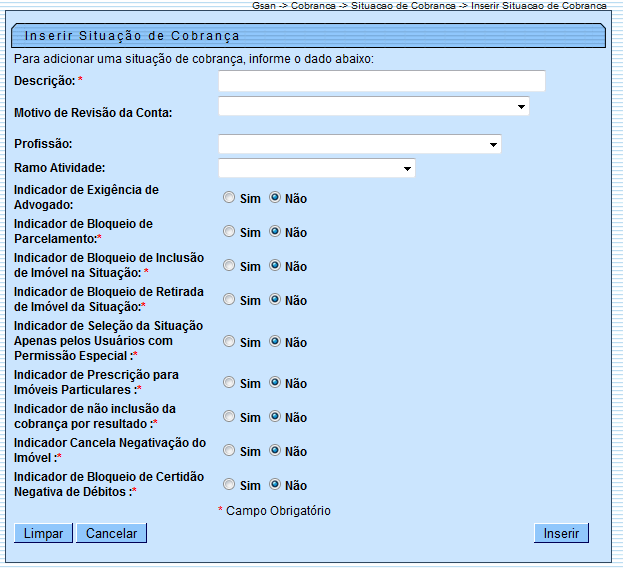Enable Sim for Usuários com Permissão Especial
The height and width of the screenshot is (570, 623).
click(229, 342)
